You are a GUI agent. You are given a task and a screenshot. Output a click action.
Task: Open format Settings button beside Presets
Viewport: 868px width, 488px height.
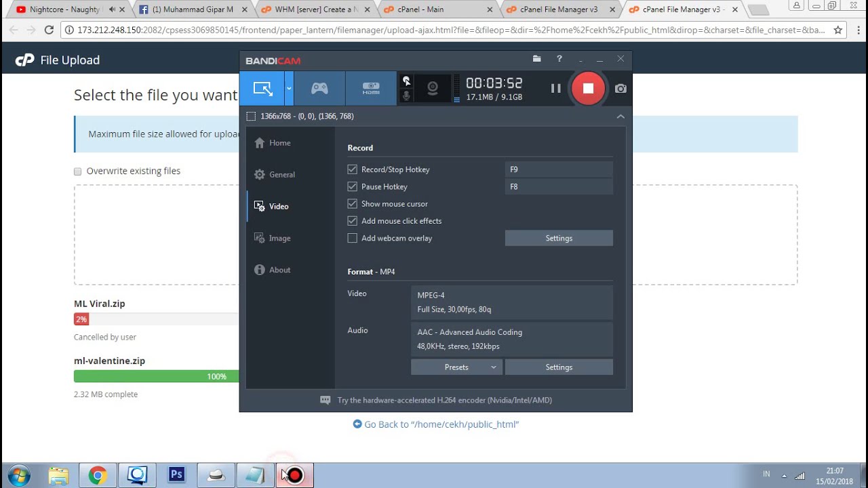[x=559, y=367]
